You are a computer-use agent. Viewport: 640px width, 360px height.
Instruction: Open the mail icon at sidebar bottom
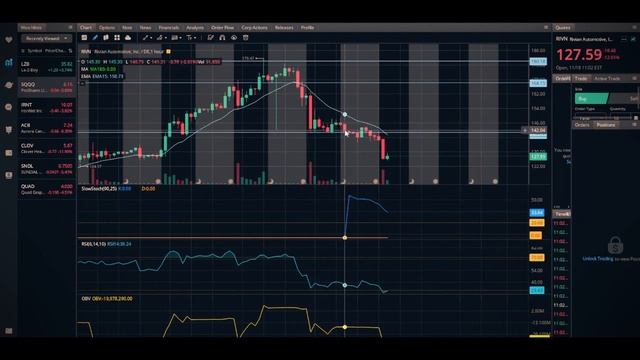(9, 331)
